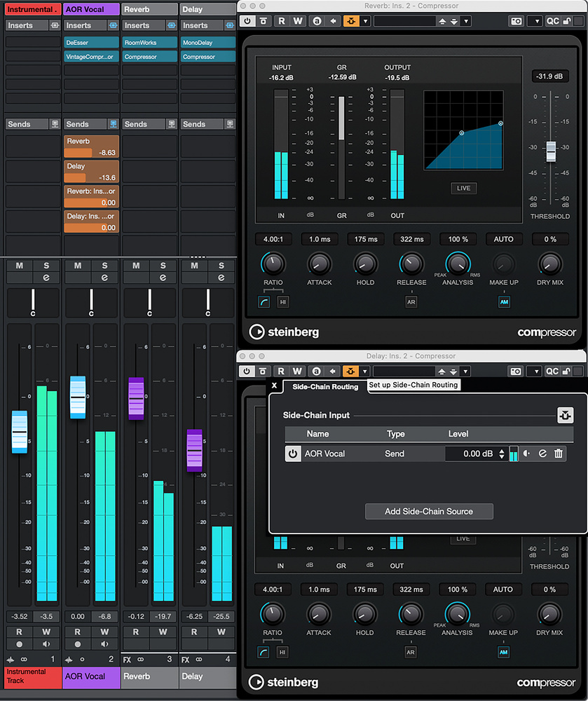Image resolution: width=588 pixels, height=701 pixels.
Task: Click the Soft Knee icon in Reverb compressor
Action: point(264,302)
